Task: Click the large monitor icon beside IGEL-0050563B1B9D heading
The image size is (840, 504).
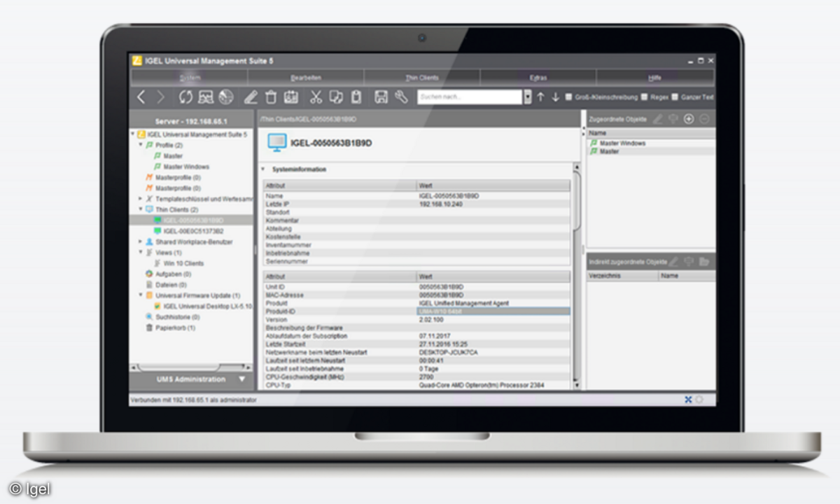Action: coord(277,143)
